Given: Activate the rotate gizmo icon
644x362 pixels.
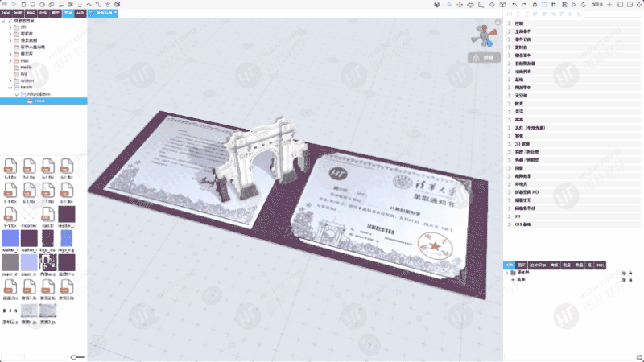Looking at the screenshot, I should tap(470, 5).
